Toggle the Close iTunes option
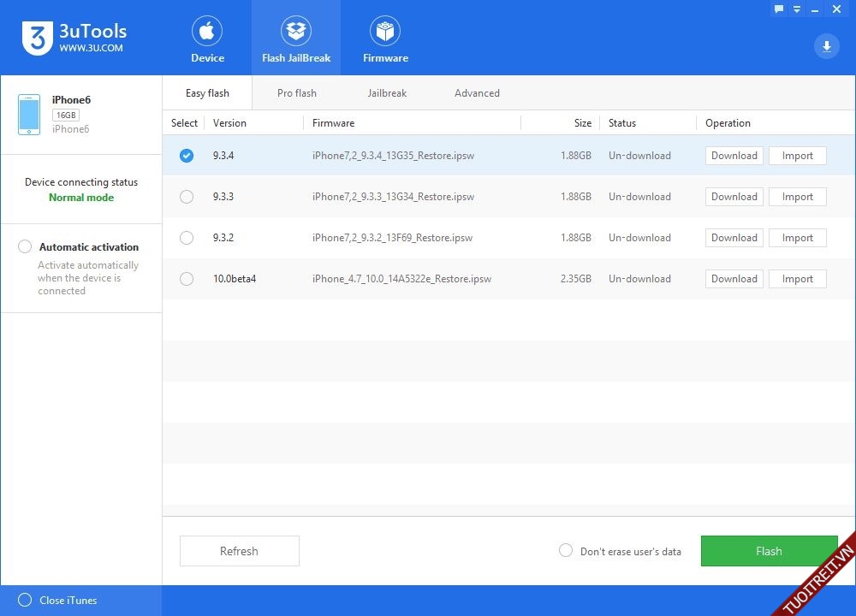The width and height of the screenshot is (856, 616). point(25,600)
